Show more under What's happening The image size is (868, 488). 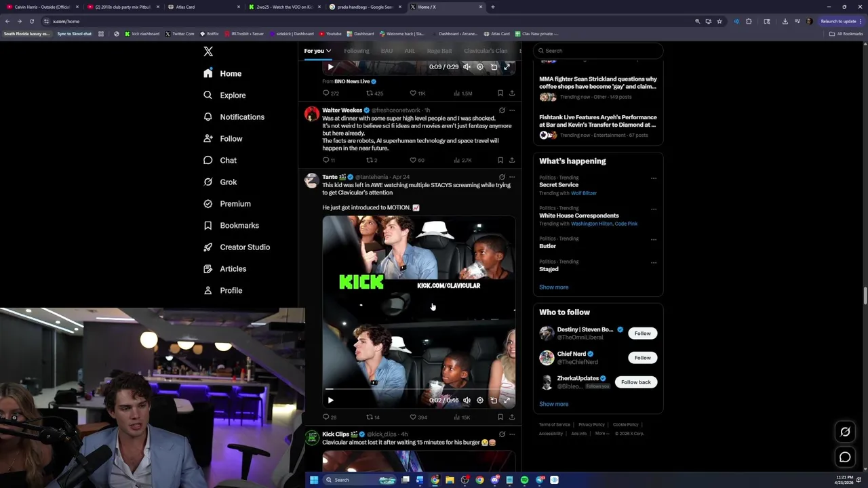tap(553, 287)
